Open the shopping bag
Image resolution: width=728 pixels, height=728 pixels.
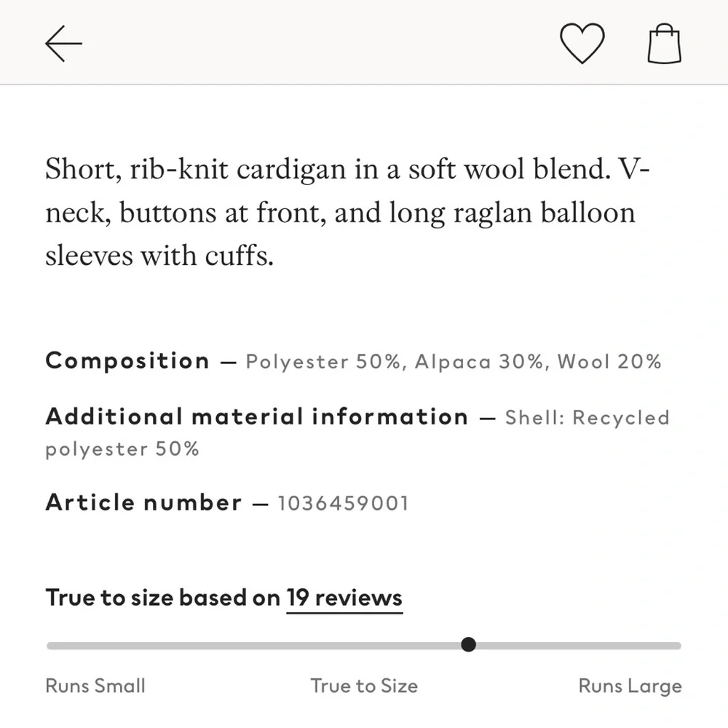664,44
